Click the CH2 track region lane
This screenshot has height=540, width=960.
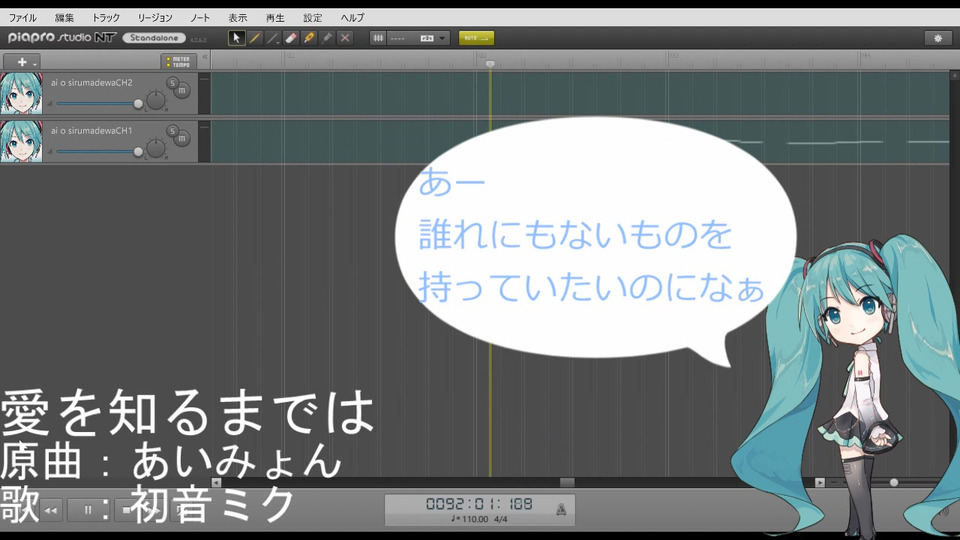580,93
